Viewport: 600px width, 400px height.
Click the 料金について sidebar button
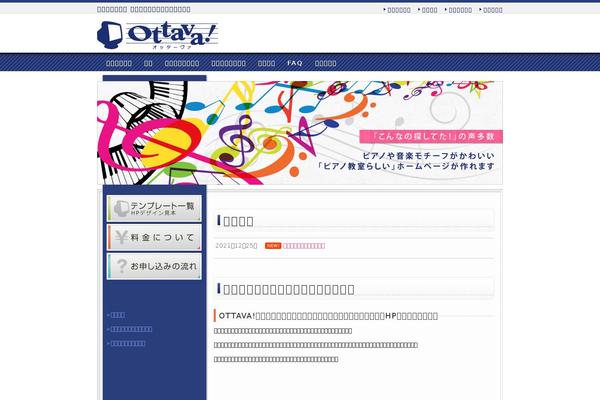point(154,237)
